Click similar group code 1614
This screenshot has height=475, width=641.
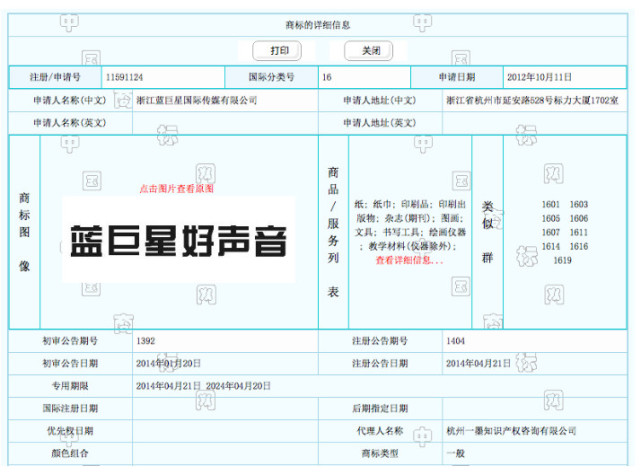tap(550, 246)
